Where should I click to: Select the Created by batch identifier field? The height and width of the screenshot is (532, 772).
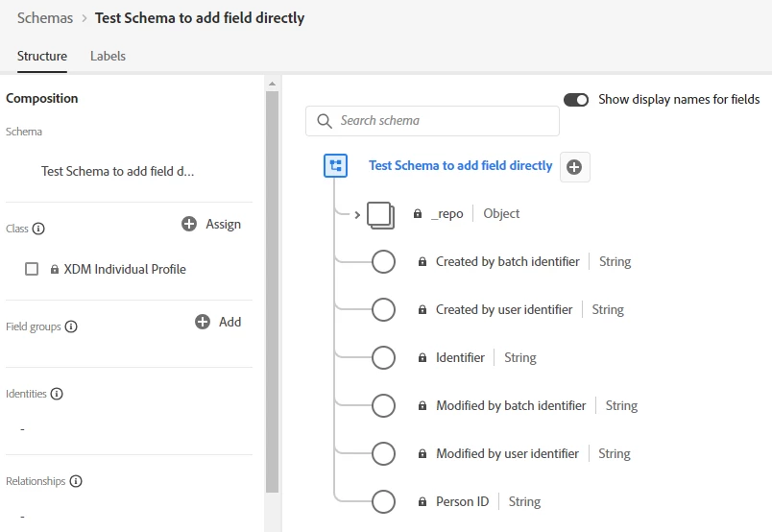click(x=507, y=262)
